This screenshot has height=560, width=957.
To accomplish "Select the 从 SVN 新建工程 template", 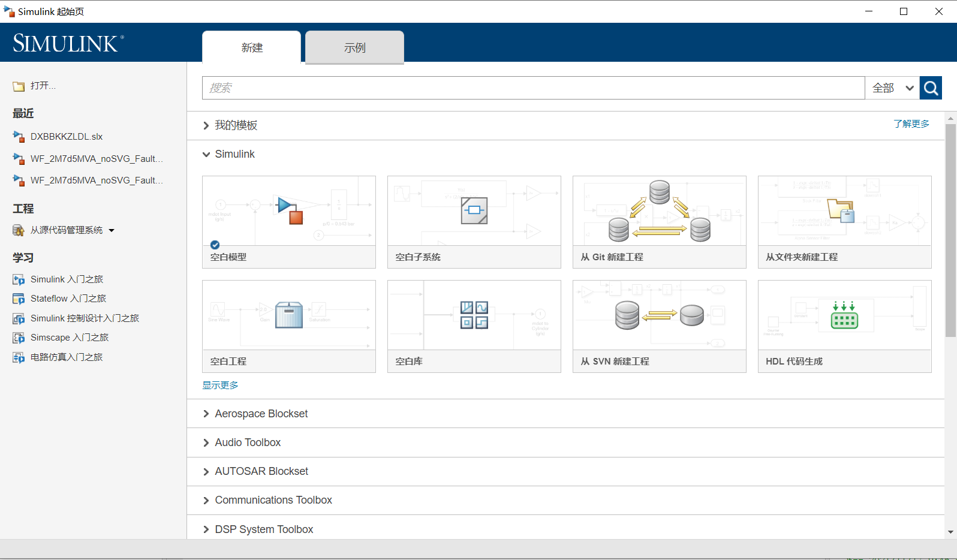I will pos(660,326).
